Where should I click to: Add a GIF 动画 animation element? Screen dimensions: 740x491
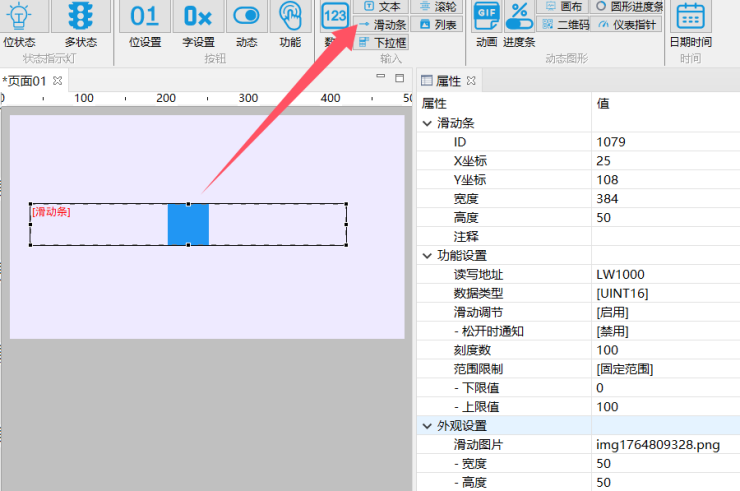click(487, 25)
